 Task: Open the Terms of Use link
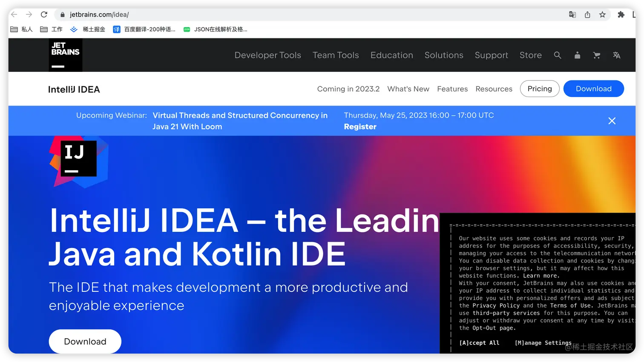[x=571, y=305]
